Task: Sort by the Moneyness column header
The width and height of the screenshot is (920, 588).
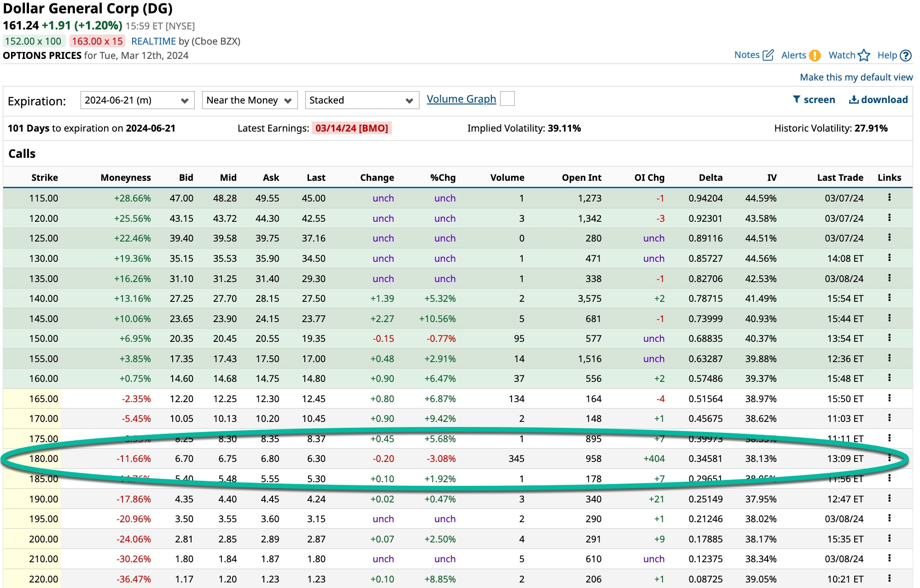Action: click(126, 178)
